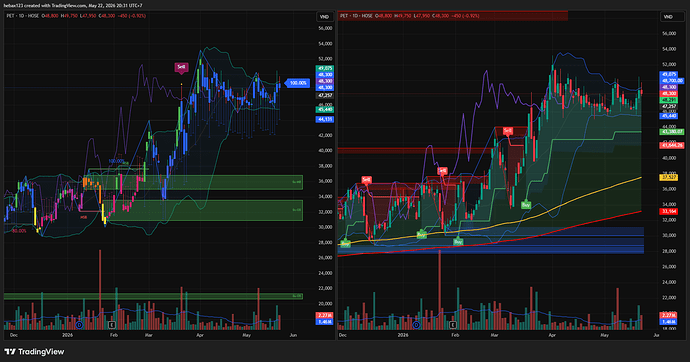This screenshot has height=362, width=690.
Task: Click the 2026 date on right time axis
Action: pos(403,335)
